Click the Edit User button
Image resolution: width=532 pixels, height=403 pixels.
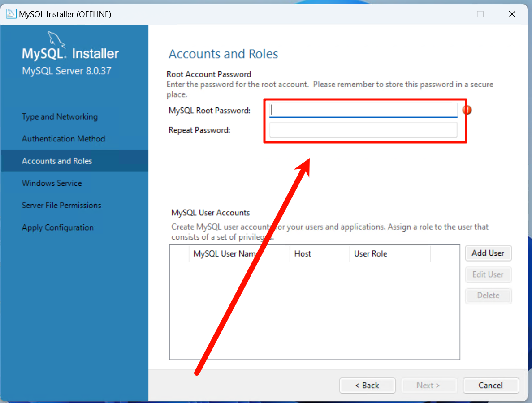tap(488, 274)
